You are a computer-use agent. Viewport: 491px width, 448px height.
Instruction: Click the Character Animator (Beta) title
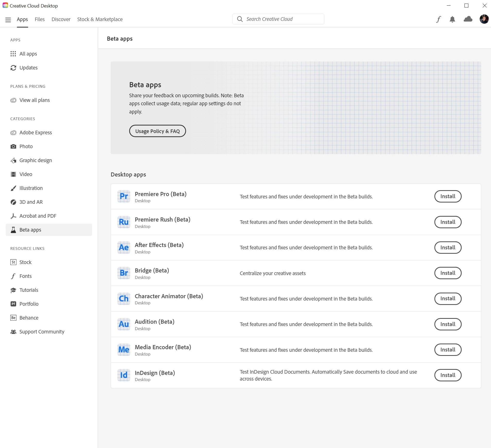169,296
